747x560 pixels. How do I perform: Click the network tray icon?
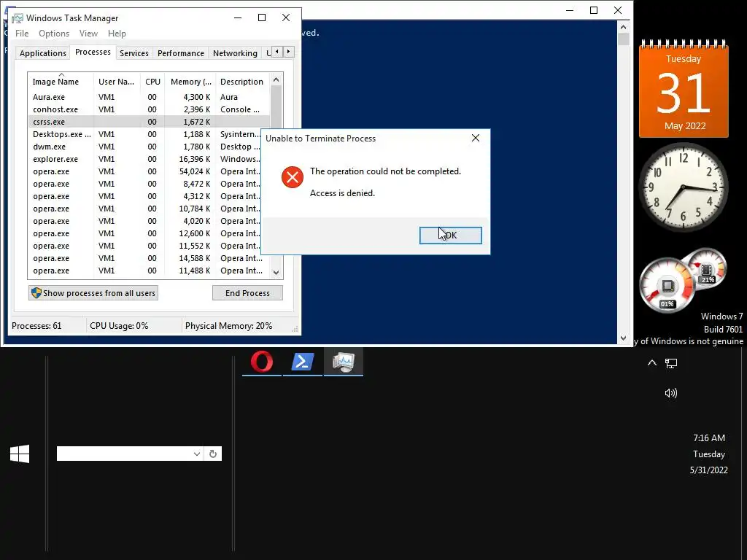(x=671, y=364)
